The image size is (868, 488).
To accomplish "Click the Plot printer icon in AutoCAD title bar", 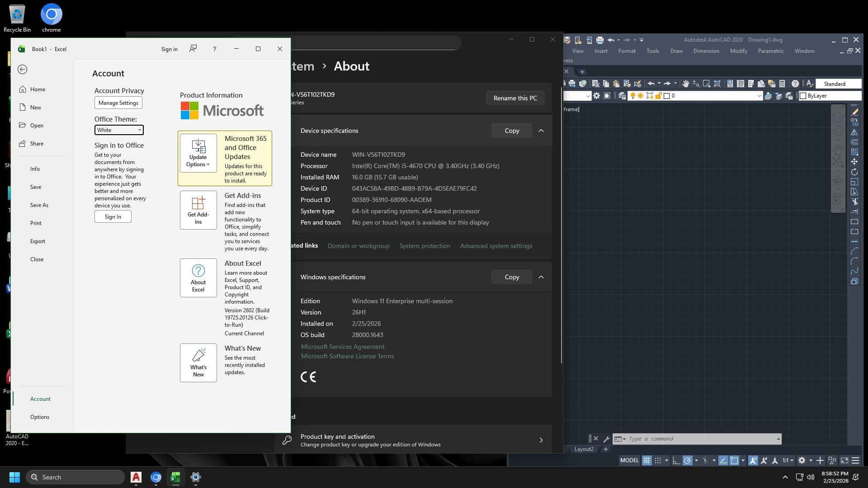I will (x=599, y=40).
